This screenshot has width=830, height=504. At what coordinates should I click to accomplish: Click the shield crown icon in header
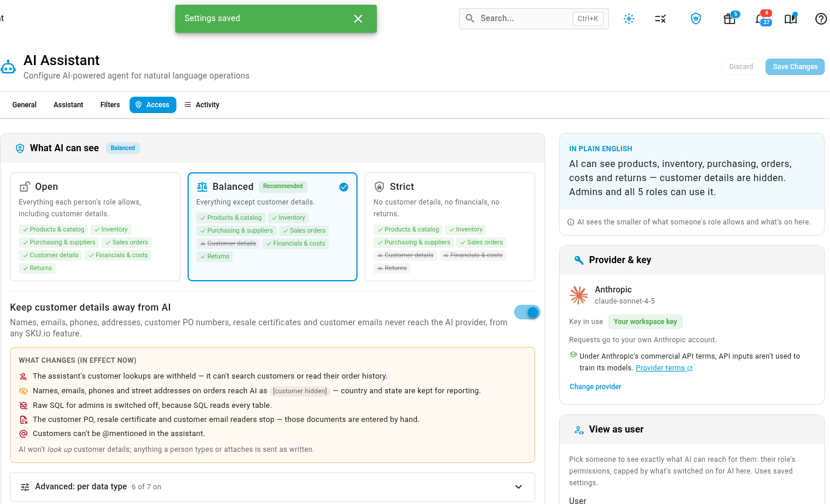(x=696, y=19)
